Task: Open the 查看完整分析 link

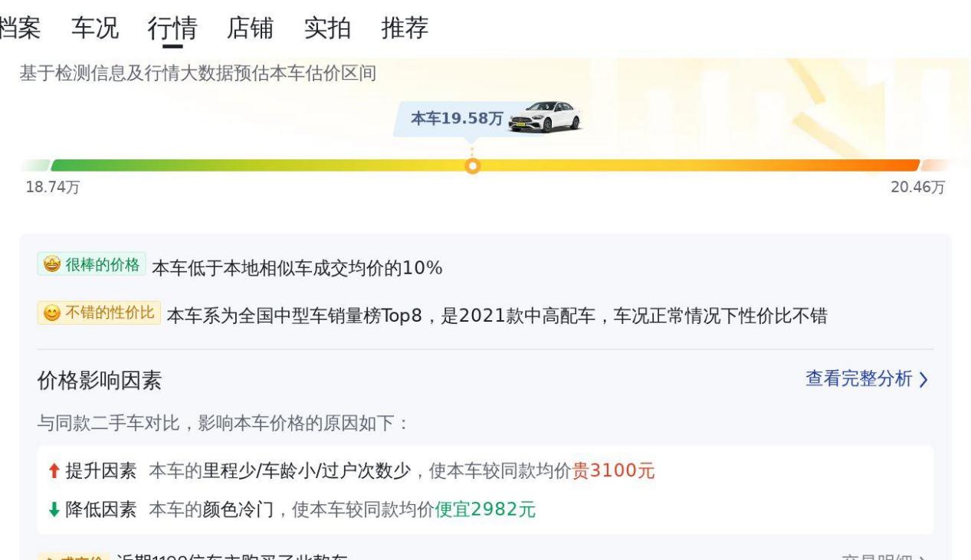Action: (859, 379)
